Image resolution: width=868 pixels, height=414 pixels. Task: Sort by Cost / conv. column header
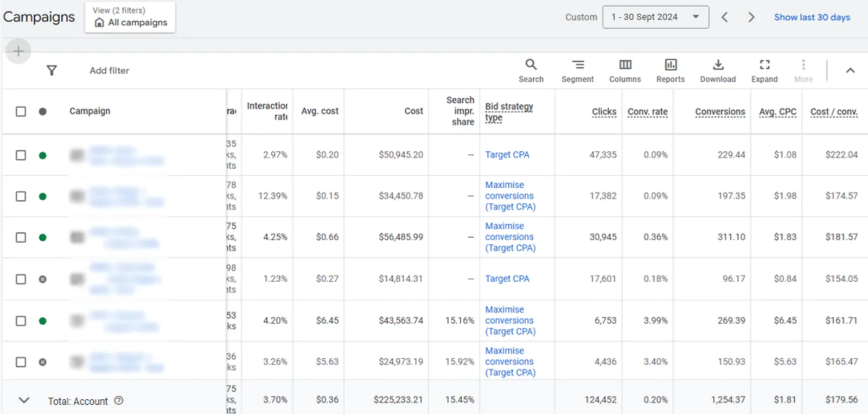click(x=834, y=111)
